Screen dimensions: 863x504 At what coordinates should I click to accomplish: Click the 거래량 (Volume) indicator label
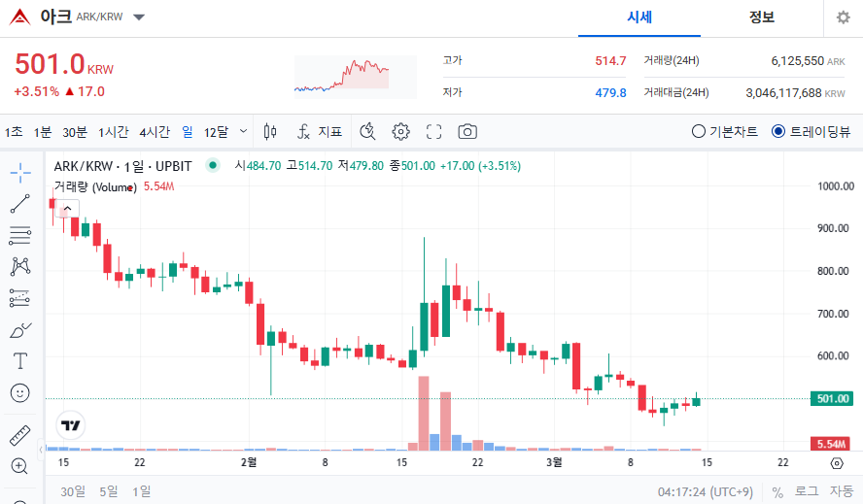[95, 187]
